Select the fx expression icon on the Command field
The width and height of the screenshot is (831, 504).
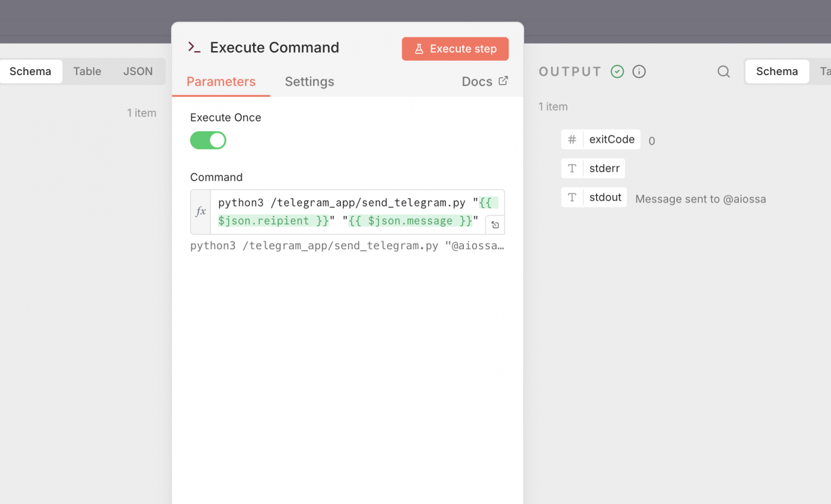tap(201, 212)
